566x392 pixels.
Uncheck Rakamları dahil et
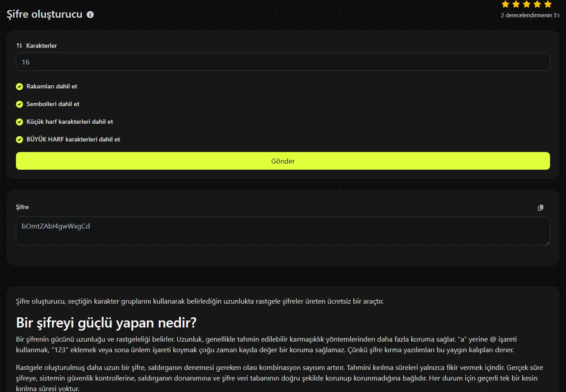point(19,87)
